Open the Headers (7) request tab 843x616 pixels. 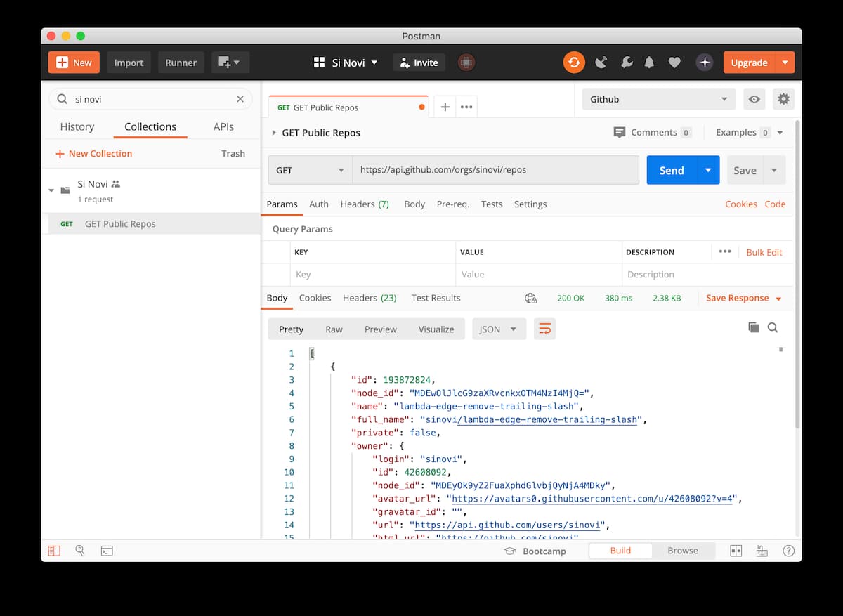(365, 204)
